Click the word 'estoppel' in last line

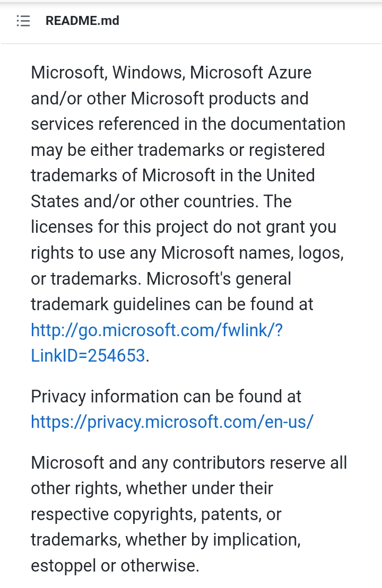coord(64,566)
